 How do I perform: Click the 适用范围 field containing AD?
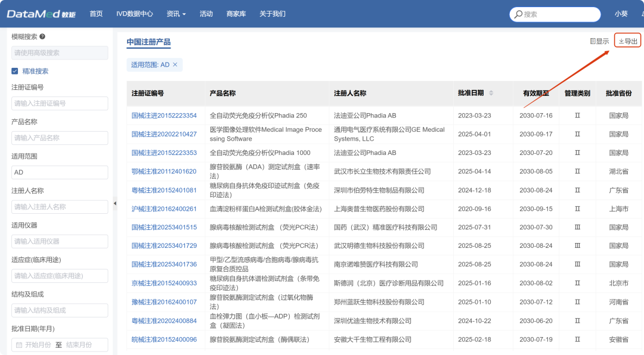60,172
